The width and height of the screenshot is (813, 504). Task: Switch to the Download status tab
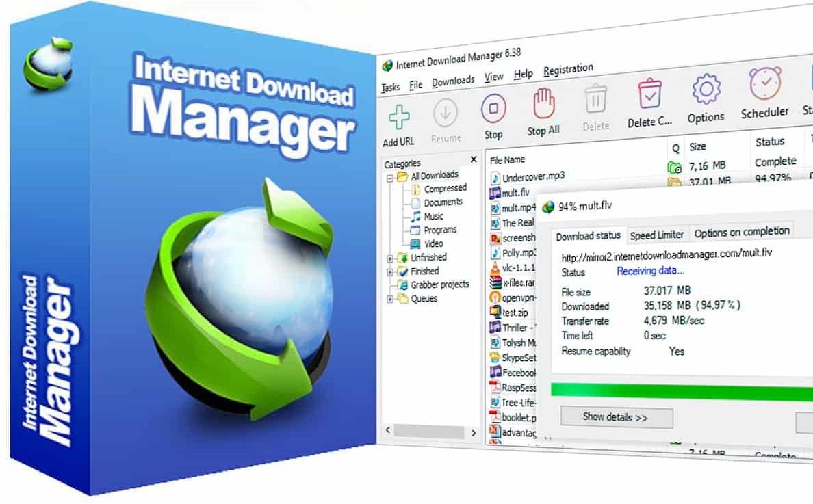(x=588, y=236)
